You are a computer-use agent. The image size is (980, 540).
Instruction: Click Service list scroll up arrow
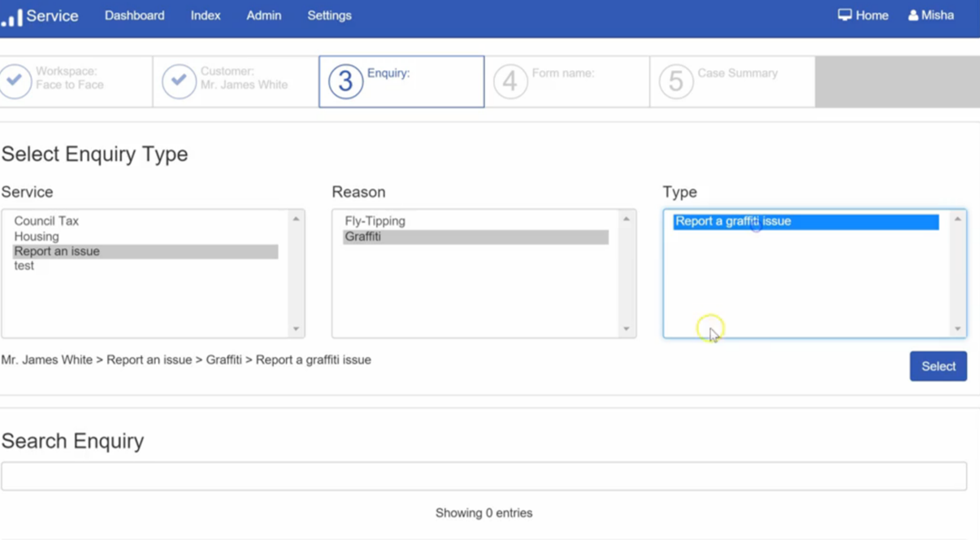click(296, 219)
